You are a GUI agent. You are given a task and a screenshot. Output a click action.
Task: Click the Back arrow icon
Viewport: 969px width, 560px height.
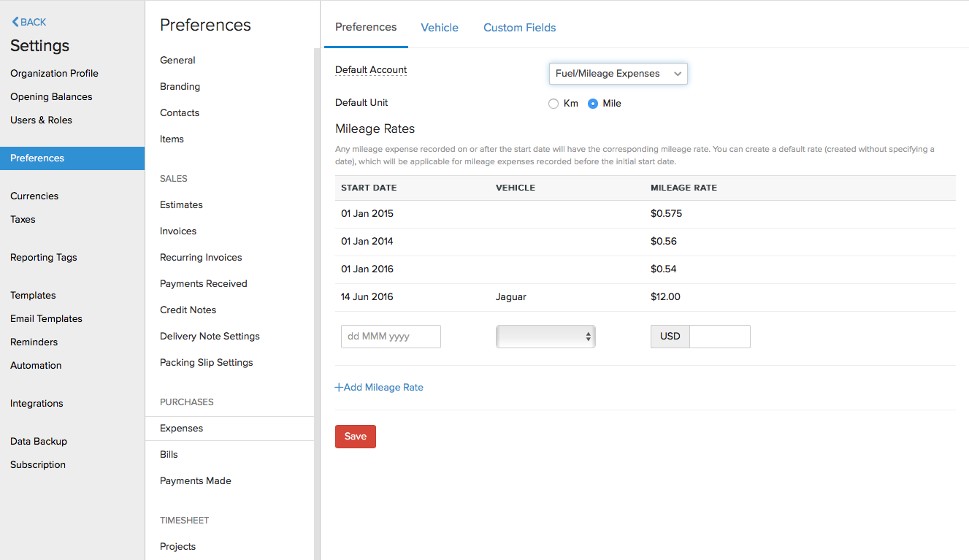[x=15, y=23]
